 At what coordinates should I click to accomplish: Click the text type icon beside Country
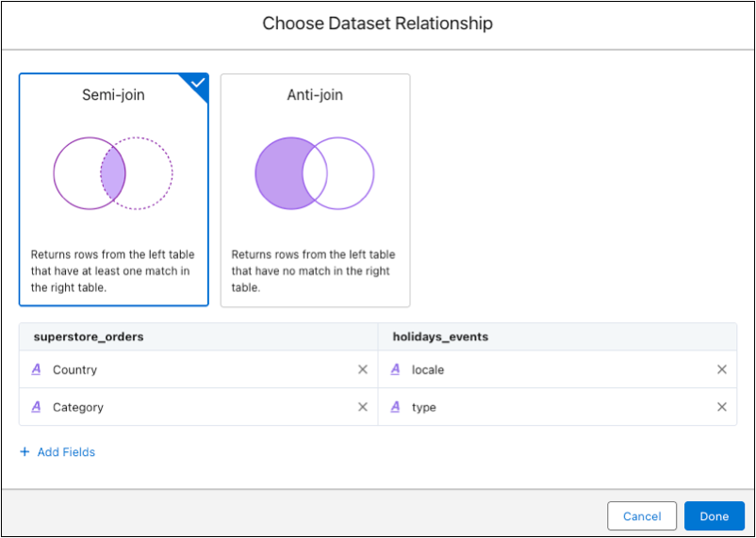click(x=36, y=369)
